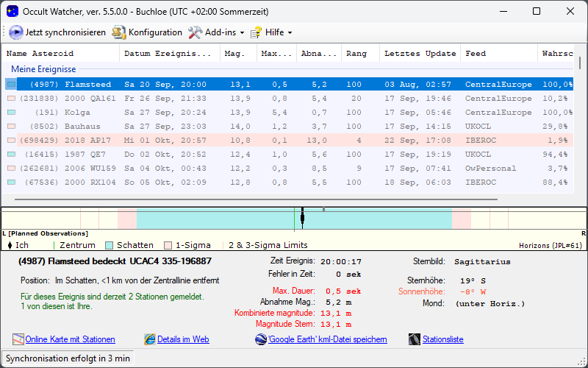Open Konfiguration via its toolbar icon
The image size is (588, 368).
pos(119,32)
